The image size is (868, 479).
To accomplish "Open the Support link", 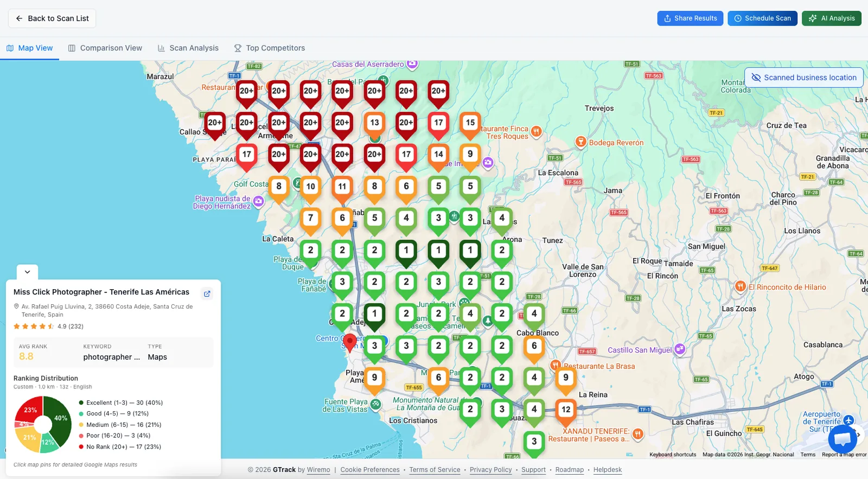I will click(534, 470).
